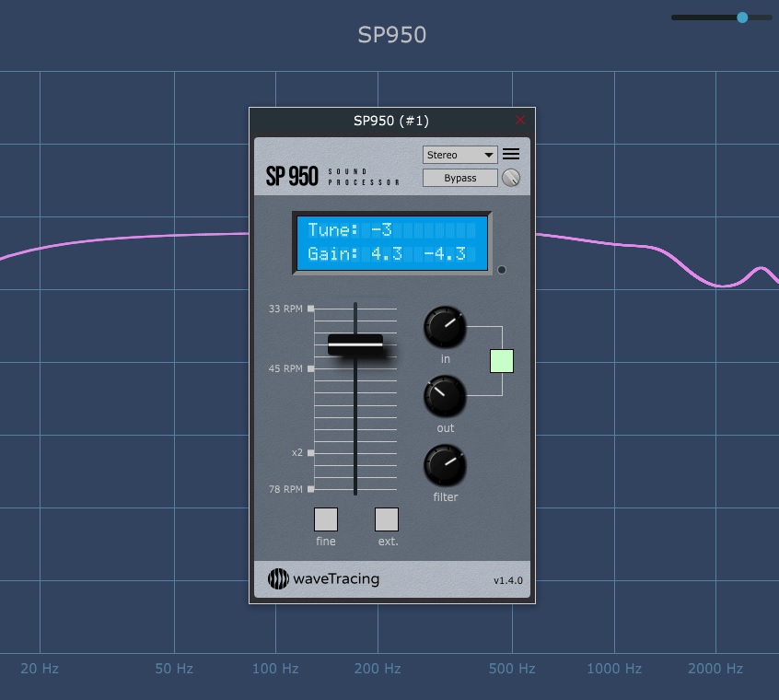
Task: Click the out gain knob
Action: tap(445, 395)
